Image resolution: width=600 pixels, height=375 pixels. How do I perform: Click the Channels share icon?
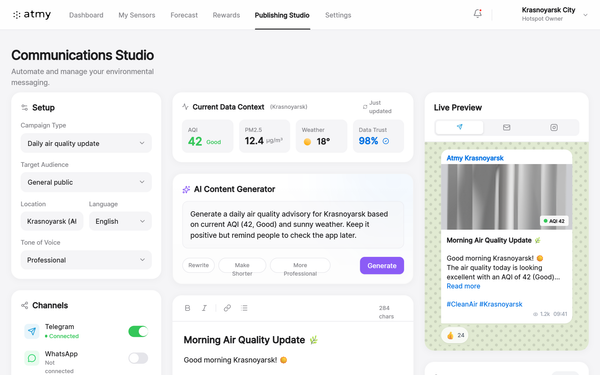click(x=24, y=305)
